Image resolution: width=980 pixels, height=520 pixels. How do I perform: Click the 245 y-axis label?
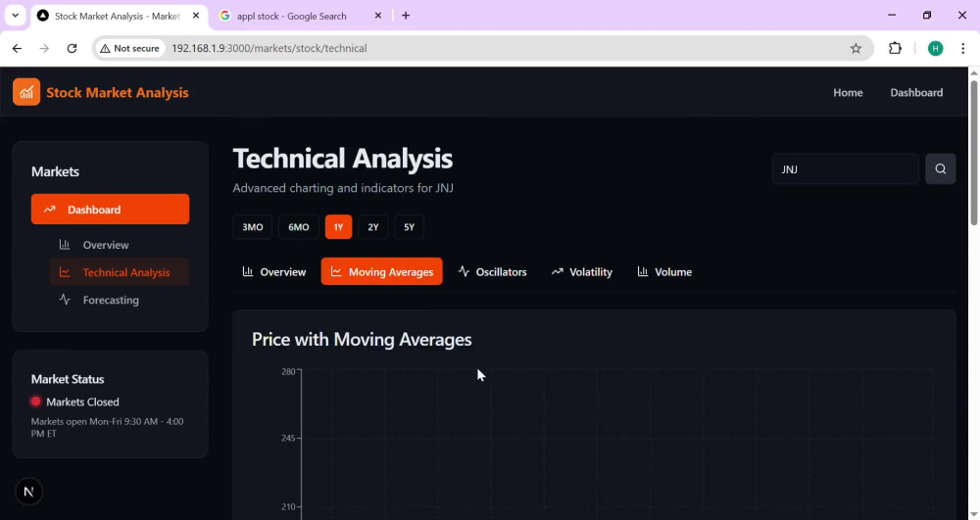point(288,438)
